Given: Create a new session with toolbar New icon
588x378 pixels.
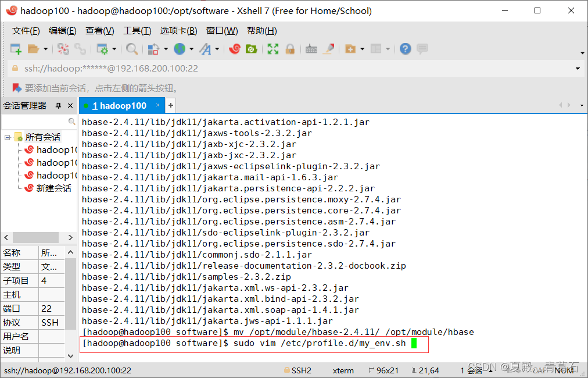Looking at the screenshot, I should pyautogui.click(x=16, y=49).
